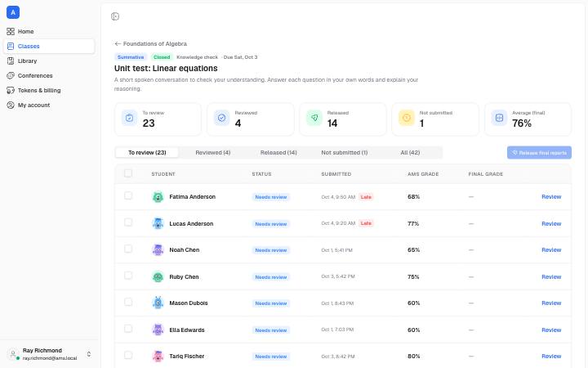
Task: Click Noah Chen's Needs review status
Action: click(x=271, y=250)
